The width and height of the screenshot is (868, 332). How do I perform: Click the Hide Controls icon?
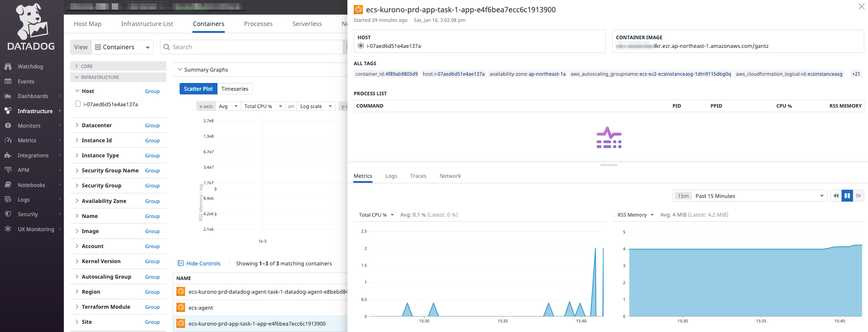click(x=181, y=264)
